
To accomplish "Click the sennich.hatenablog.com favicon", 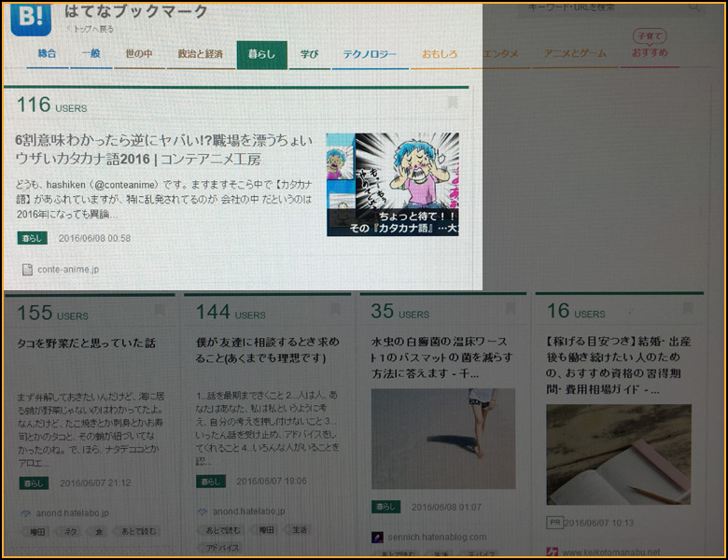I will 377,538.
